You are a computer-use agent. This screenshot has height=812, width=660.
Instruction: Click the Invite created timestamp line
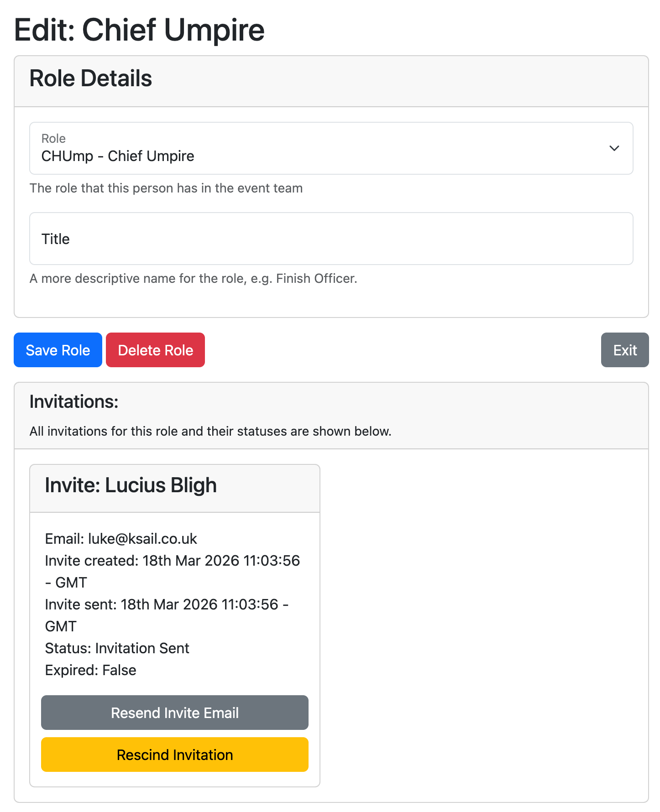[x=172, y=561]
